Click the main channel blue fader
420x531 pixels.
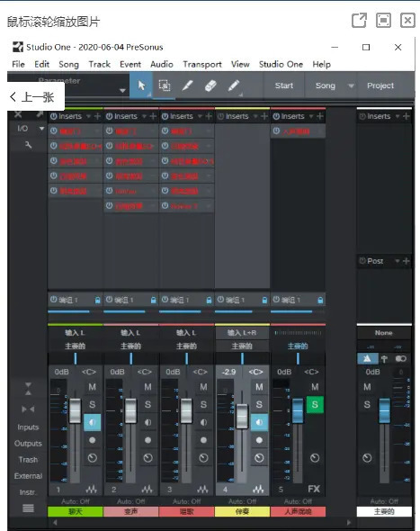[384, 410]
